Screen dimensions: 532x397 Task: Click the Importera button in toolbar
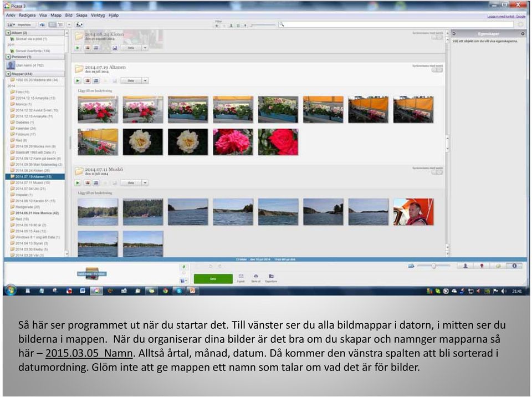21,24
